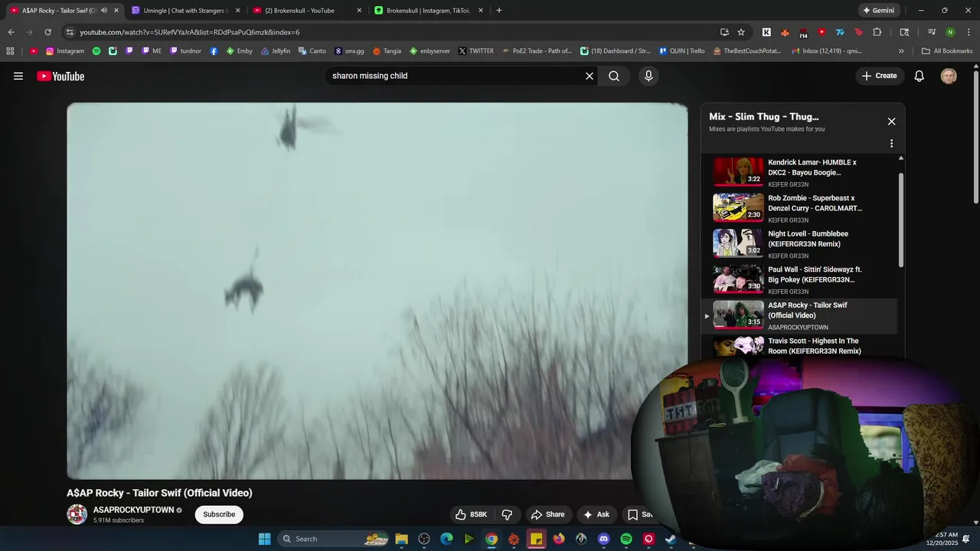Like the video with thumbs up
Viewport: 980px width, 551px height.
[472, 514]
